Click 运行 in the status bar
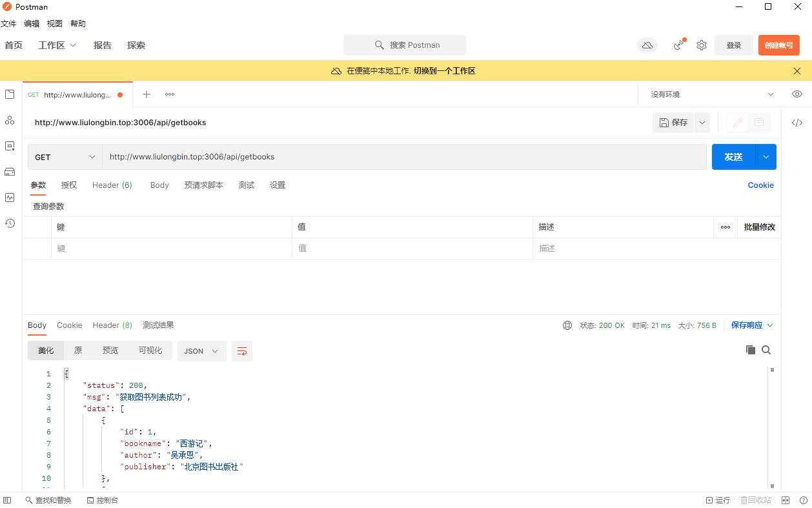Image resolution: width=812 pixels, height=508 pixels. point(718,500)
